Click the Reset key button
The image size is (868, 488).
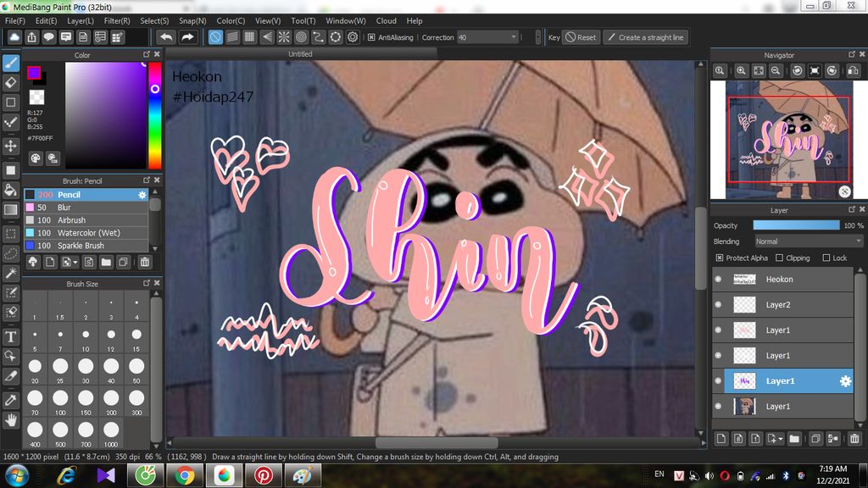581,37
